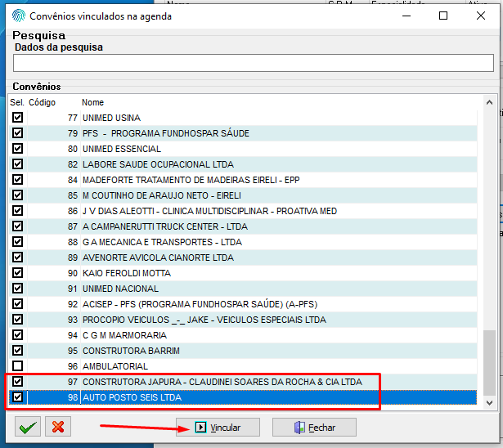Click the AUTO POSTO SEIS LTDA name
503x448 pixels.
click(132, 397)
